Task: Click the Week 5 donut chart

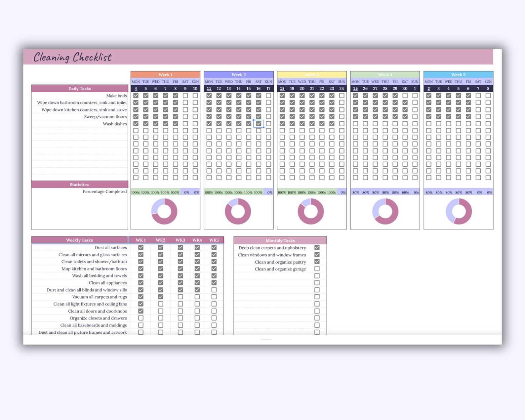Action: point(459,211)
